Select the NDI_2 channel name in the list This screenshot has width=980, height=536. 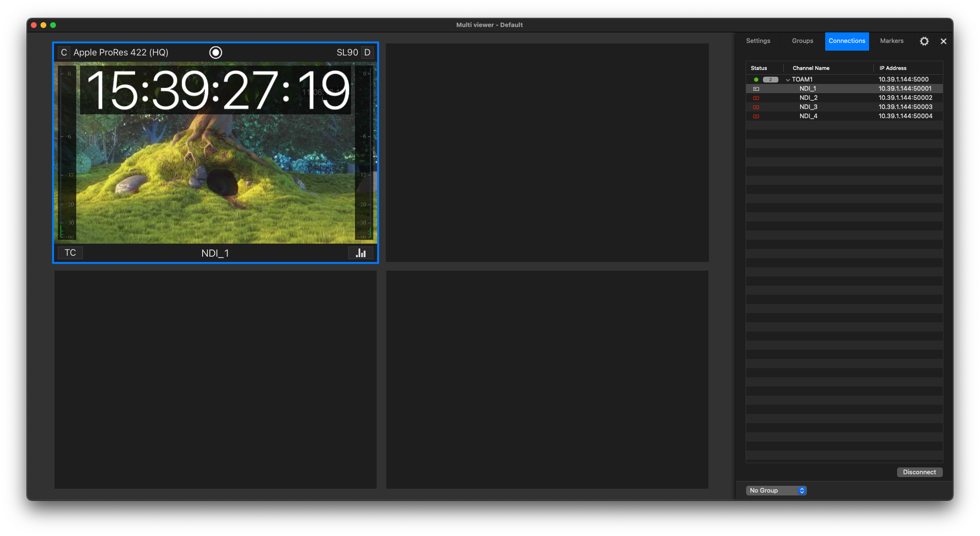[808, 98]
